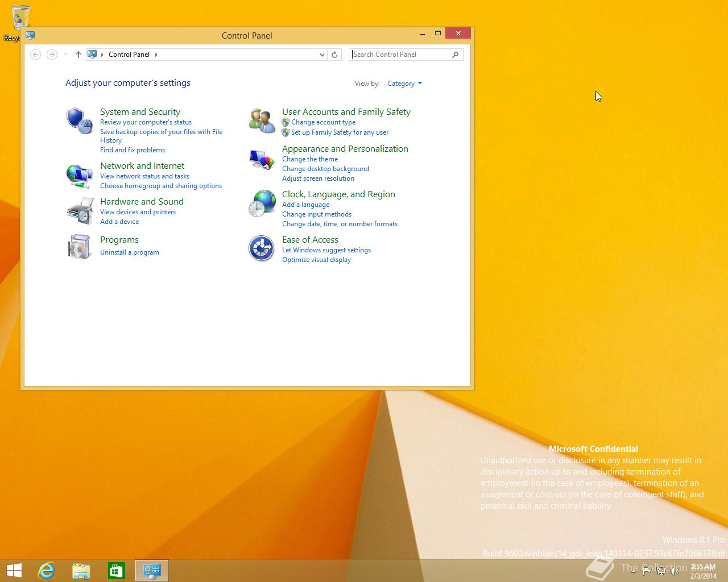Image resolution: width=728 pixels, height=582 pixels.
Task: Open the Clock, Language, and Region globe icon
Action: pyautogui.click(x=262, y=203)
